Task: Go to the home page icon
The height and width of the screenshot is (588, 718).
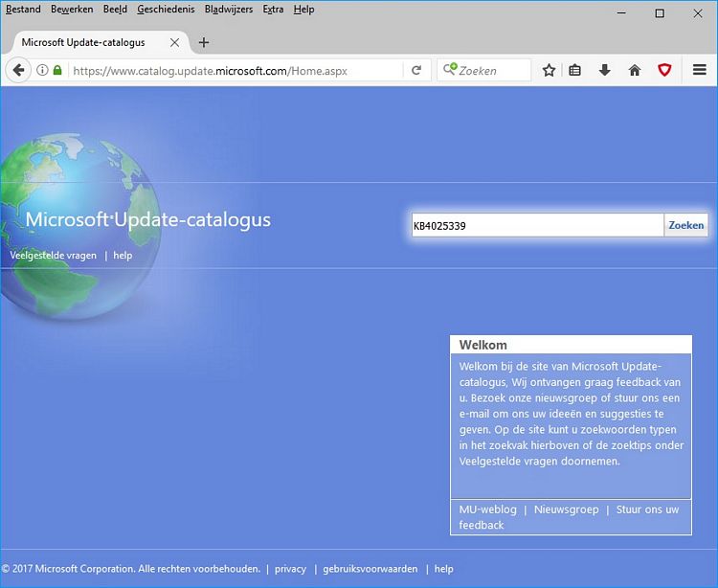Action: (x=634, y=70)
